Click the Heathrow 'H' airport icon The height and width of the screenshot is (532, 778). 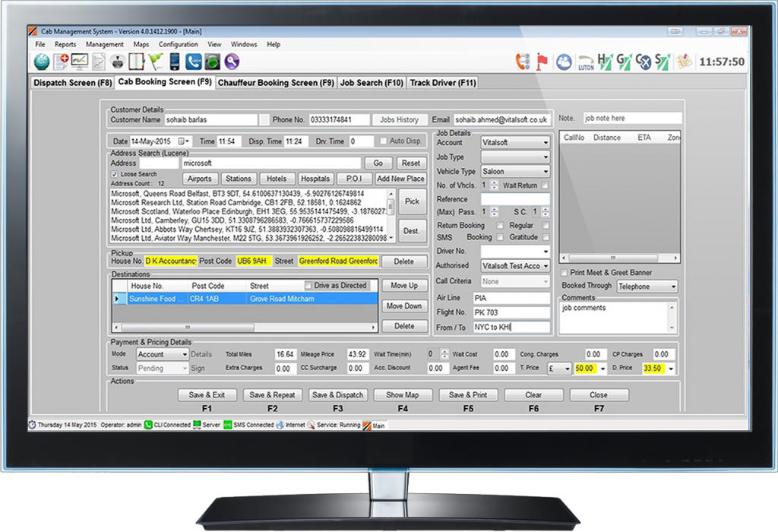605,62
